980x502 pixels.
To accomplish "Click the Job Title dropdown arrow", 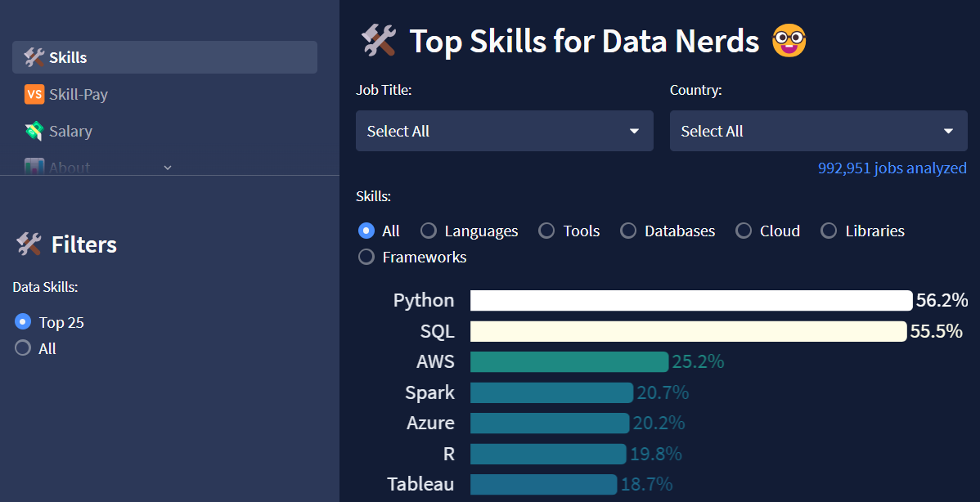I will coord(634,131).
